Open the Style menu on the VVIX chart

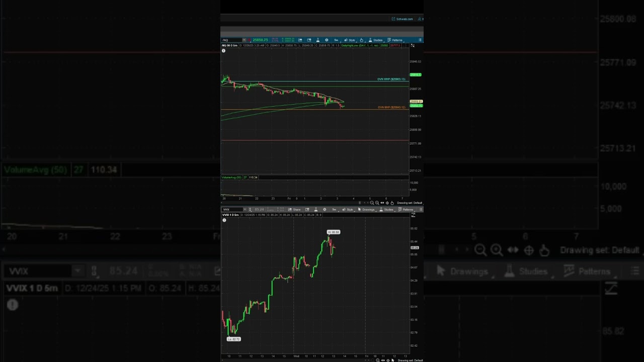(x=349, y=209)
